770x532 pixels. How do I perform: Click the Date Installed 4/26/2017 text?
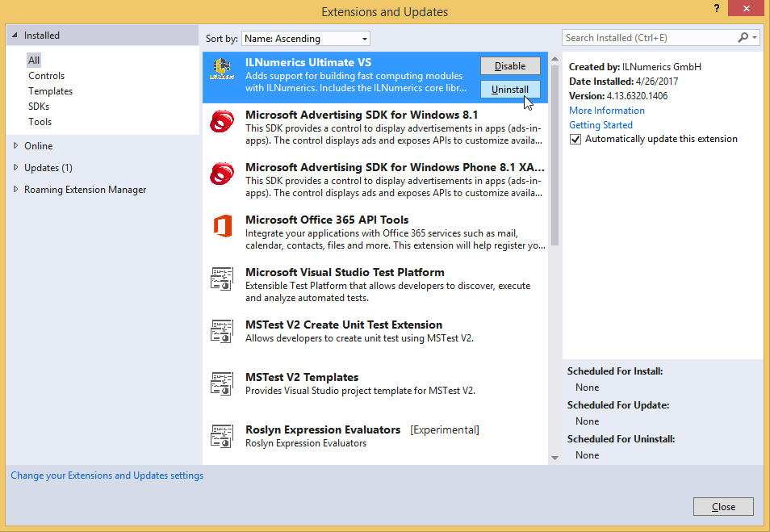[623, 81]
